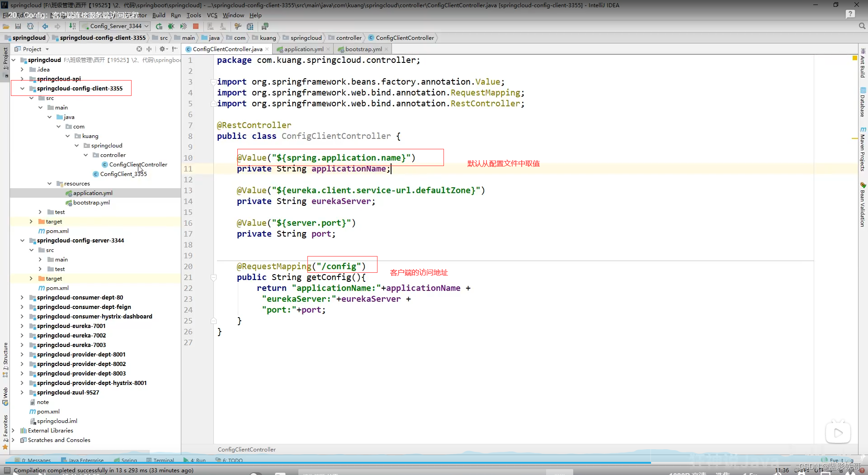The image size is (868, 475).
Task: Open the Maven Projects side panel
Action: pyautogui.click(x=863, y=149)
